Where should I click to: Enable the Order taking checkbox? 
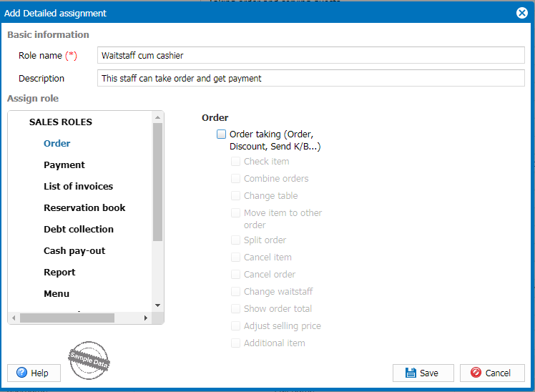[x=221, y=134]
